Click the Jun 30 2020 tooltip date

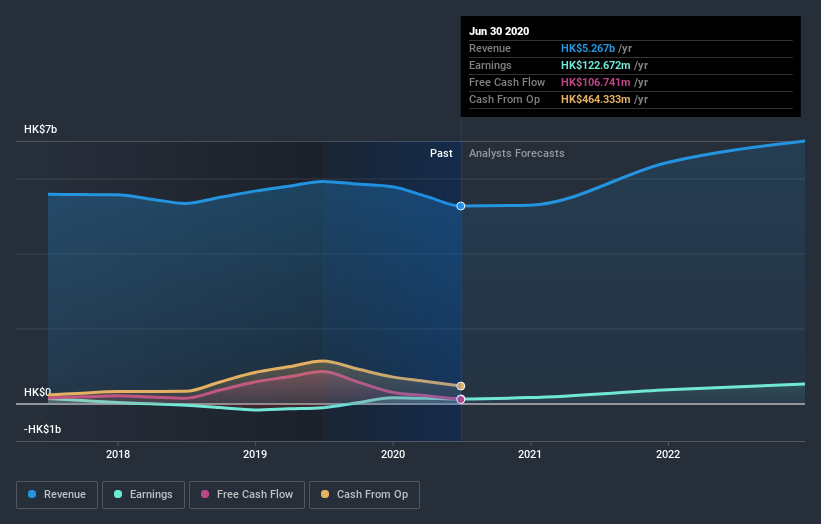[499, 31]
